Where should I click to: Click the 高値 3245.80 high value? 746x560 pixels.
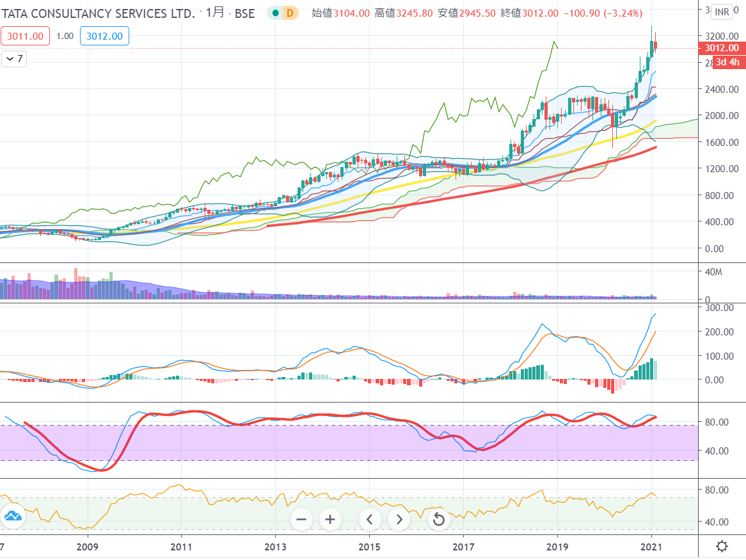click(404, 13)
